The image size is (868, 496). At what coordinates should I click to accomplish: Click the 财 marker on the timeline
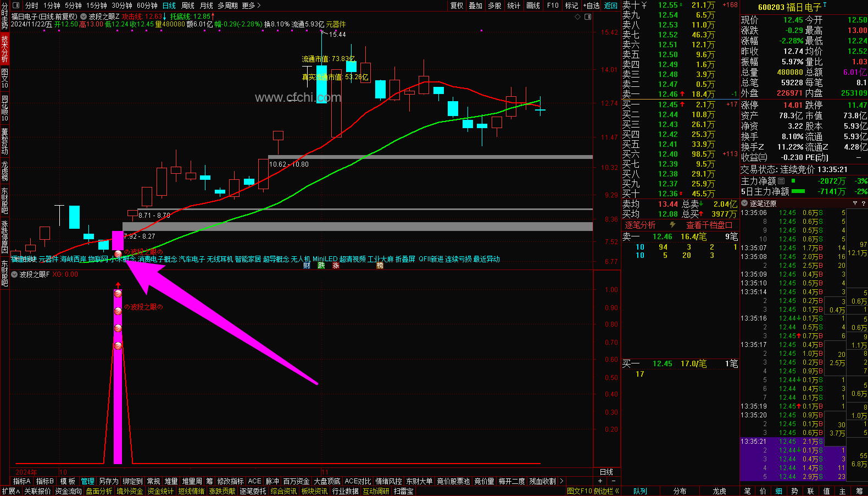point(307,266)
